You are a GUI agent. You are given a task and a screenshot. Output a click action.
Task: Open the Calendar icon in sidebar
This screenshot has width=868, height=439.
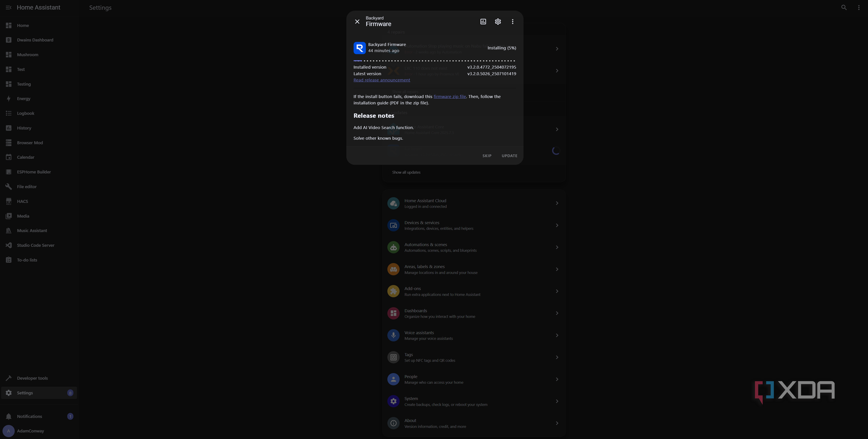[x=8, y=157]
